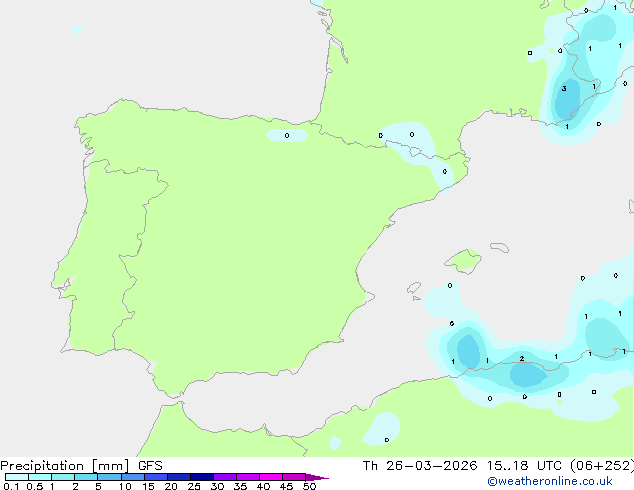Click the '(06+252)' forecast run label
634x490 pixels.
(x=602, y=466)
